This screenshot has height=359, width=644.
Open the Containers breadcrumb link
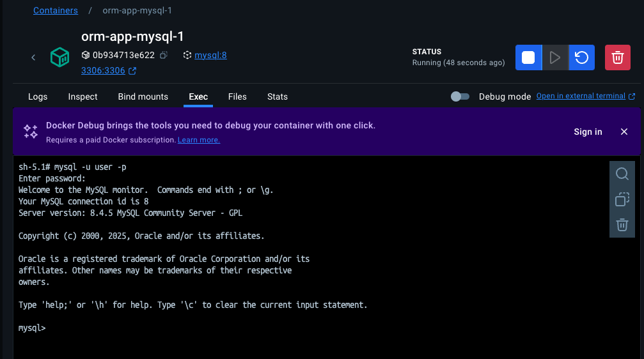56,11
